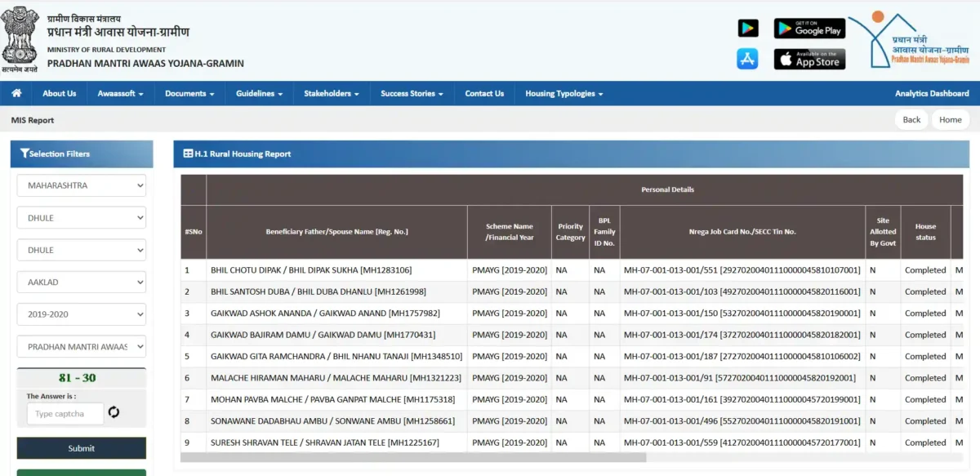Click the Get it on Google Play badge

(809, 27)
